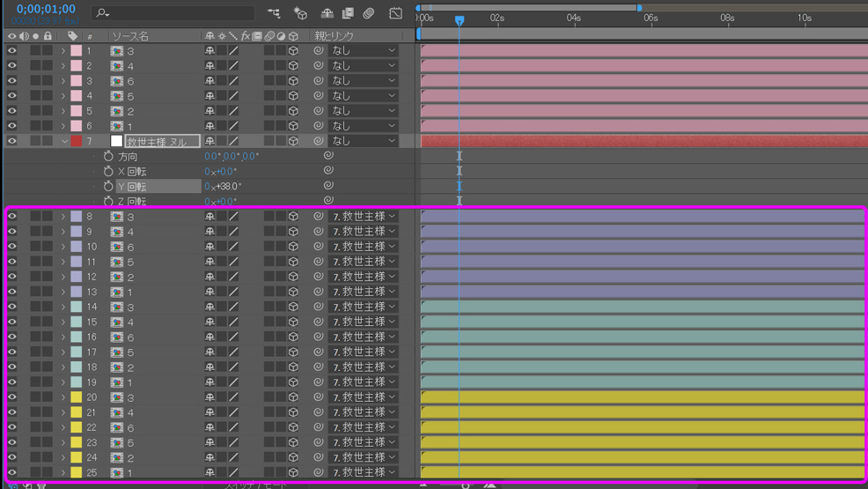Open the parent dropdown for layer 2
The height and width of the screenshot is (489, 868).
pyautogui.click(x=363, y=66)
